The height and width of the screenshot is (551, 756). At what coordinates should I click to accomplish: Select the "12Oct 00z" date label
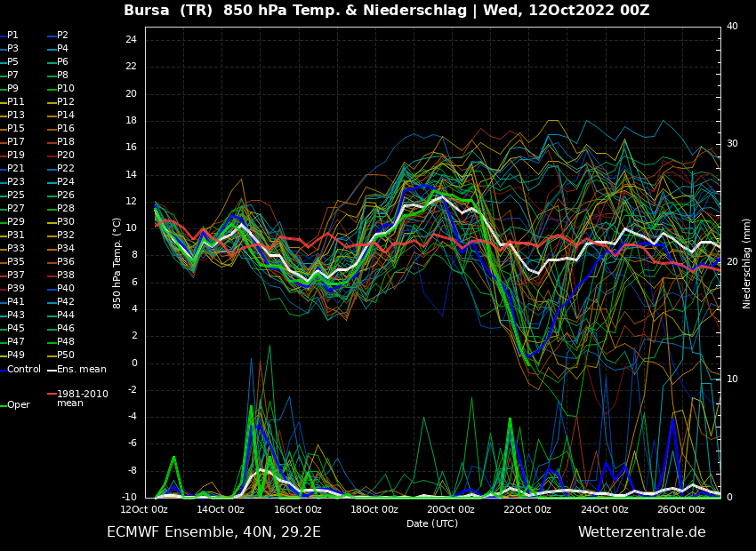point(145,509)
